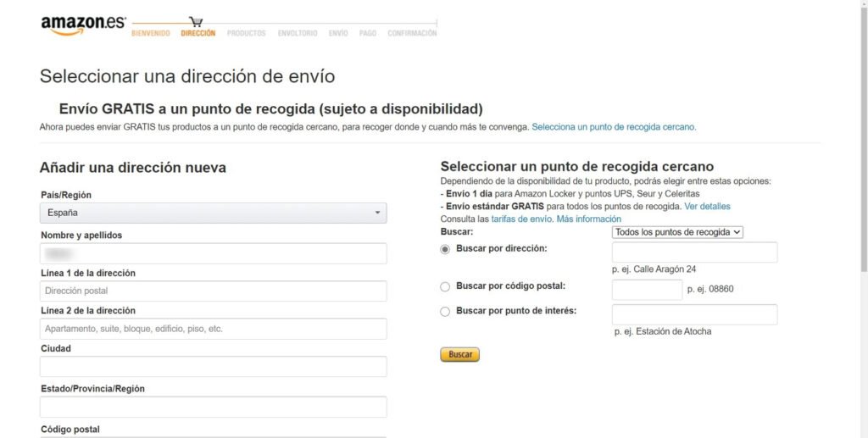Click the postal code search box
Screen dimensions: 868x438
tap(646, 290)
